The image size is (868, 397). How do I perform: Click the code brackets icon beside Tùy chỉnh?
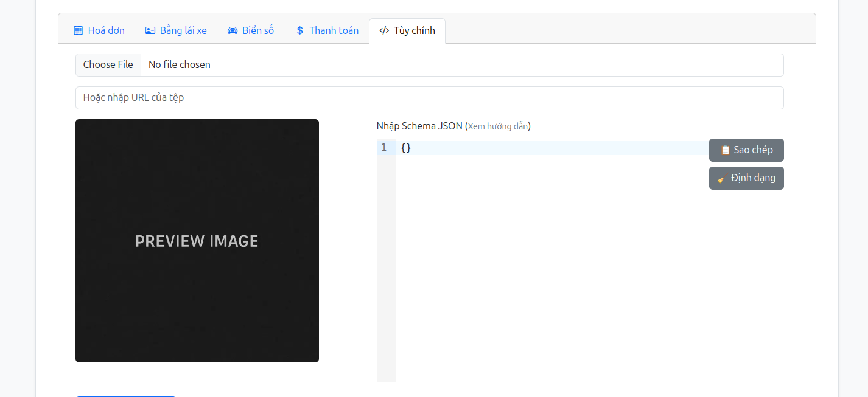coord(384,30)
